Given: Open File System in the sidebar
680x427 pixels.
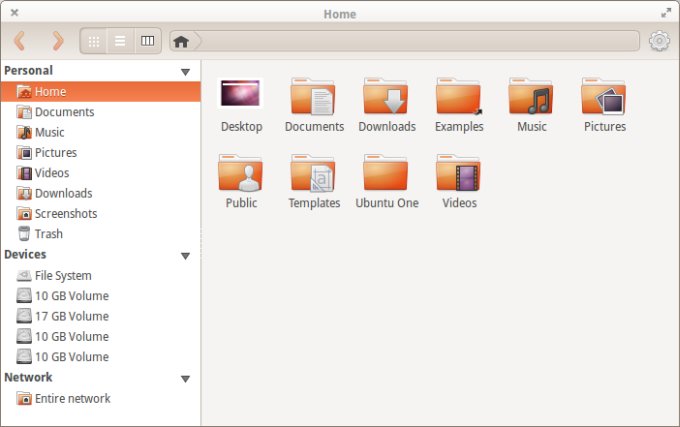Looking at the screenshot, I should pos(101,276).
